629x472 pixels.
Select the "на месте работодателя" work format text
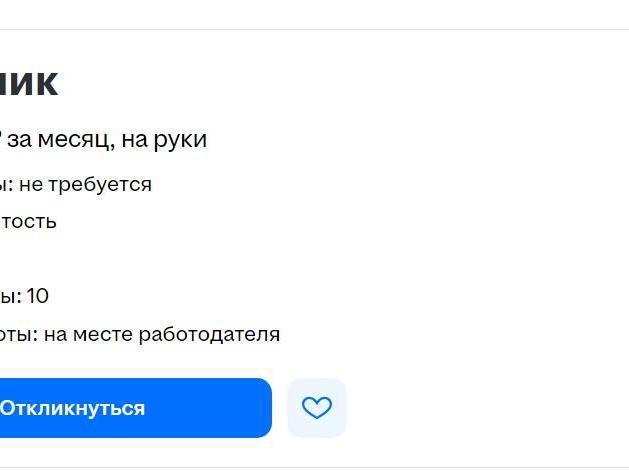pos(162,334)
